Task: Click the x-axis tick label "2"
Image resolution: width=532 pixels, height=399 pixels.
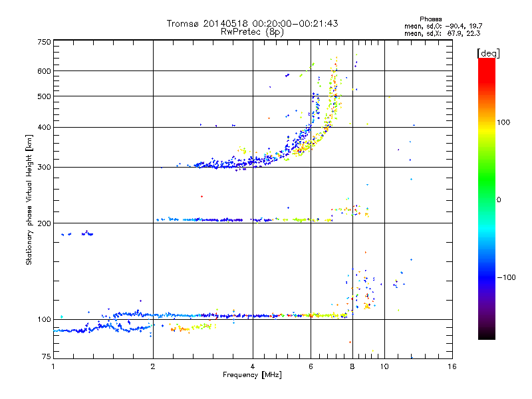Action: tap(153, 366)
